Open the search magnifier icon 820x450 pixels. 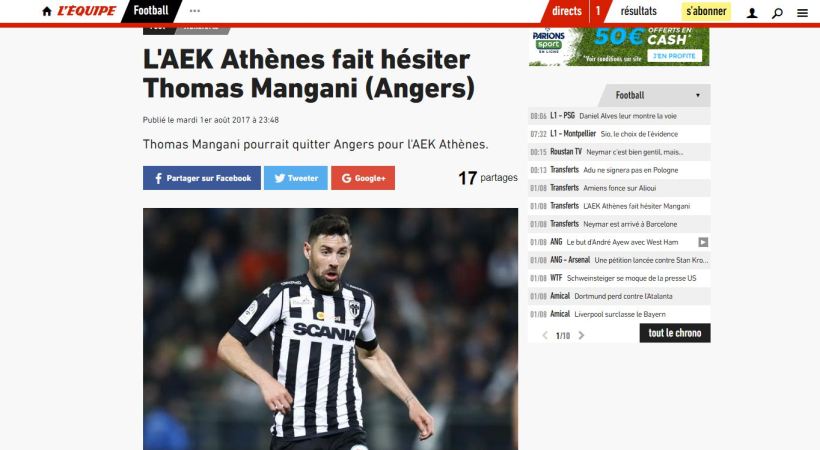click(x=778, y=13)
